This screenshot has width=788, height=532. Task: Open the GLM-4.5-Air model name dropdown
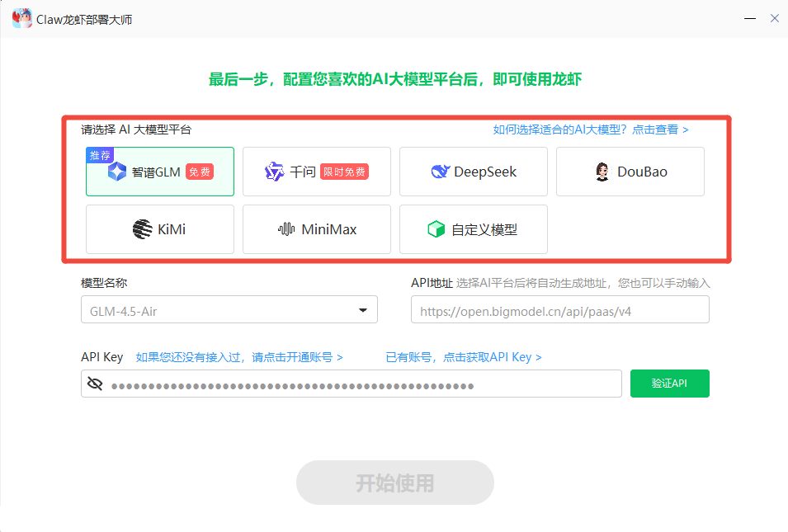click(229, 310)
